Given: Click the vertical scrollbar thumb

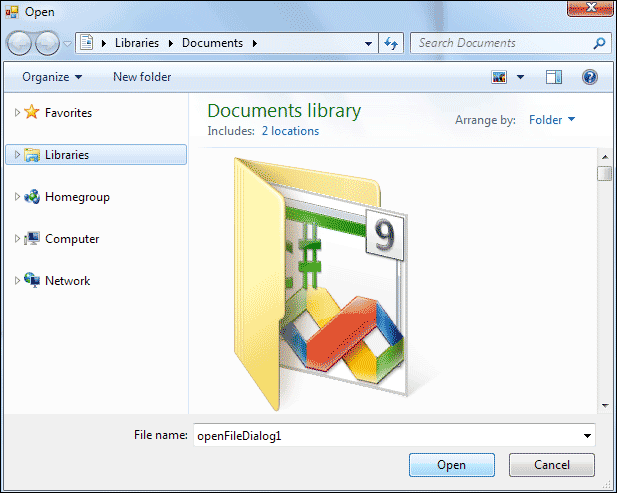Looking at the screenshot, I should pos(605,173).
